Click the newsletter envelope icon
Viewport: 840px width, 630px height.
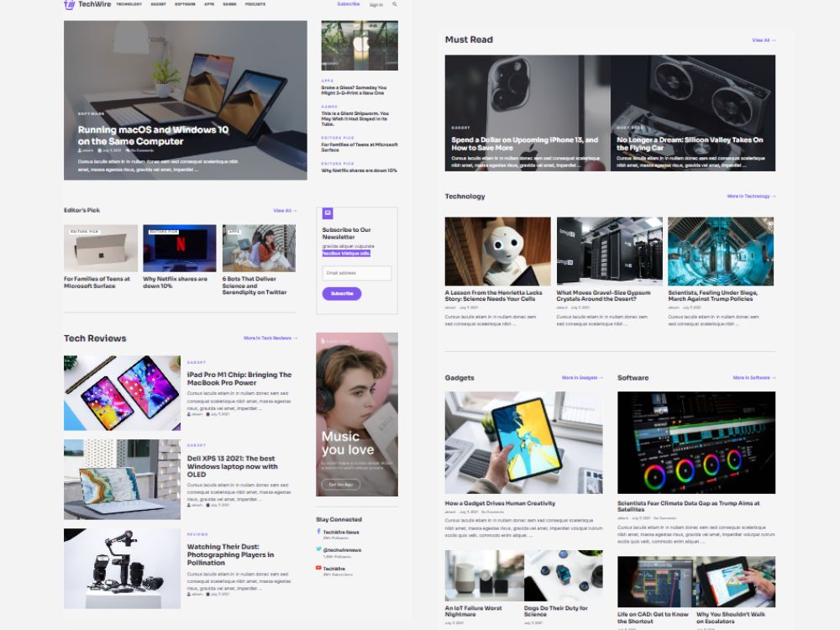328,213
